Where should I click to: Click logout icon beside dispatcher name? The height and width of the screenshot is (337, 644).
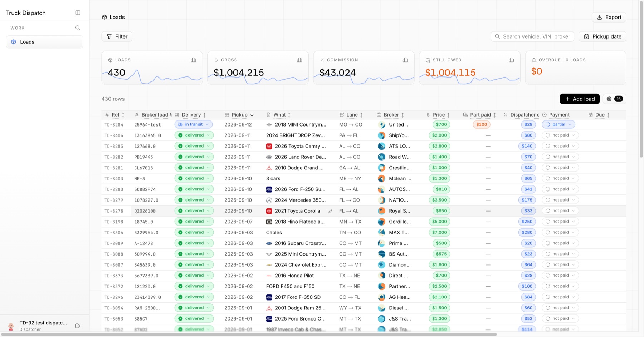[78, 326]
